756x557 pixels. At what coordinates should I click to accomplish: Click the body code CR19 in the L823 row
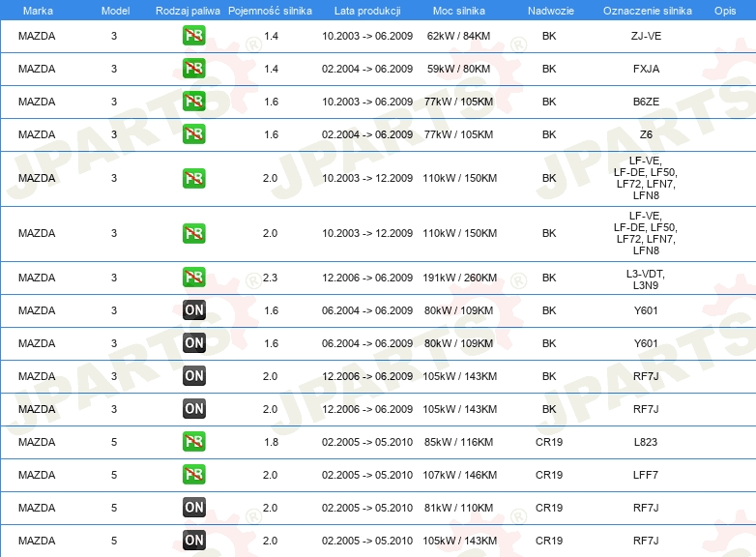549,442
